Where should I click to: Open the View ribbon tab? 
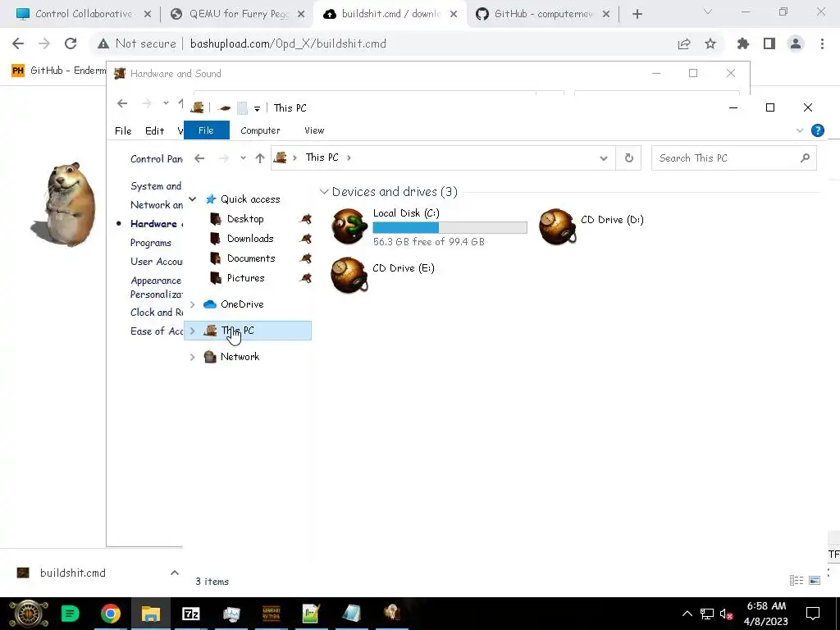point(314,130)
